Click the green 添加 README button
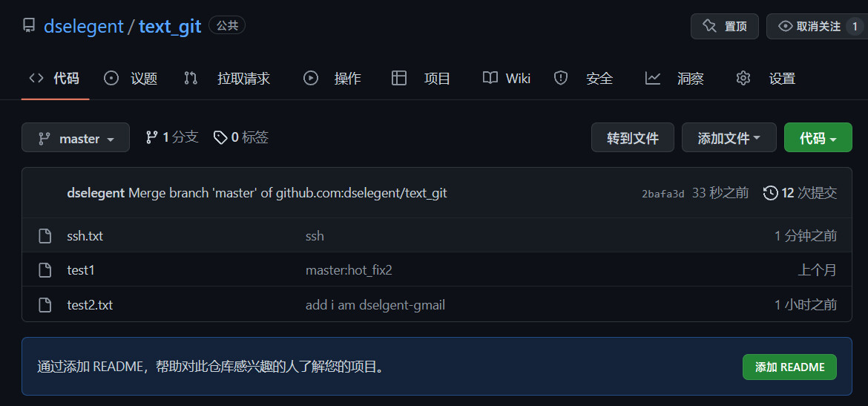 click(789, 367)
